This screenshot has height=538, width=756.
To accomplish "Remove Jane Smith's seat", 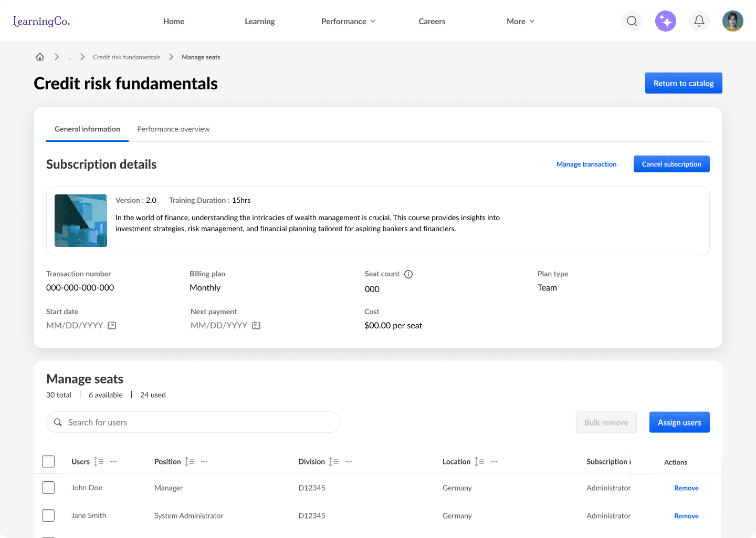I will (686, 516).
